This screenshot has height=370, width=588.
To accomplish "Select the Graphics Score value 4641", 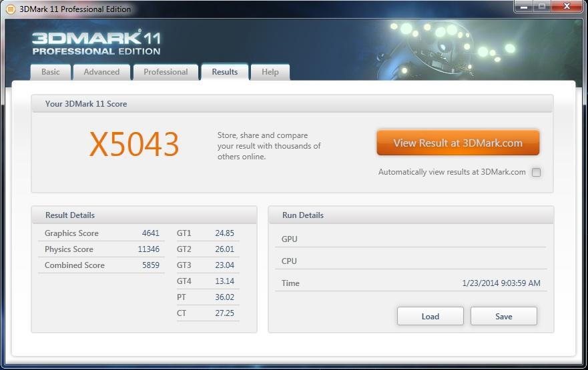I will point(151,233).
